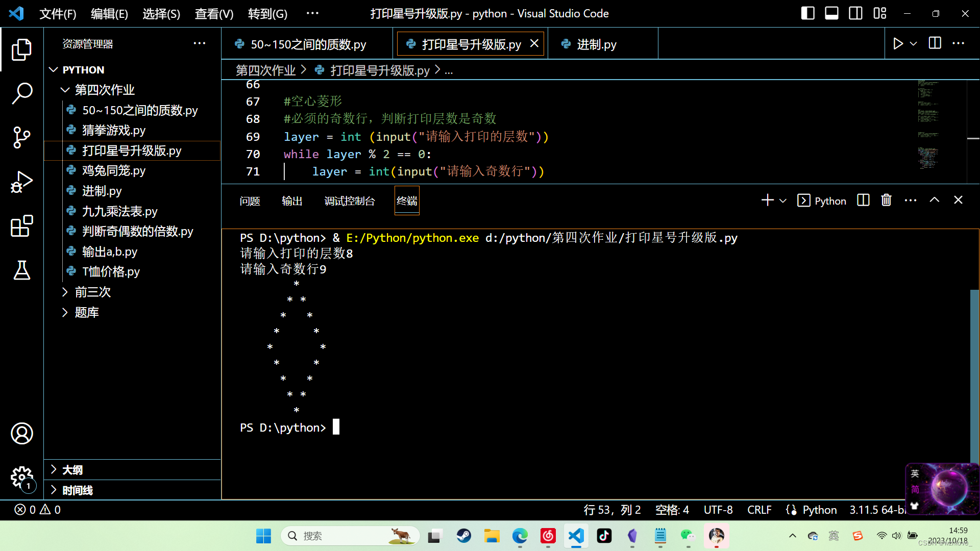Close the 打印星号升级版.py editor tab
Viewport: 980px width, 551px height.
534,44
